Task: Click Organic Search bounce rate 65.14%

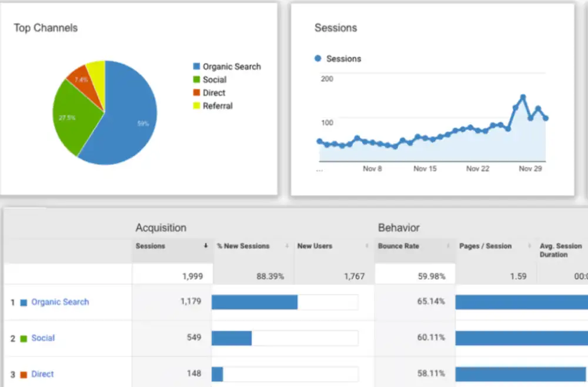Action: pyautogui.click(x=431, y=301)
